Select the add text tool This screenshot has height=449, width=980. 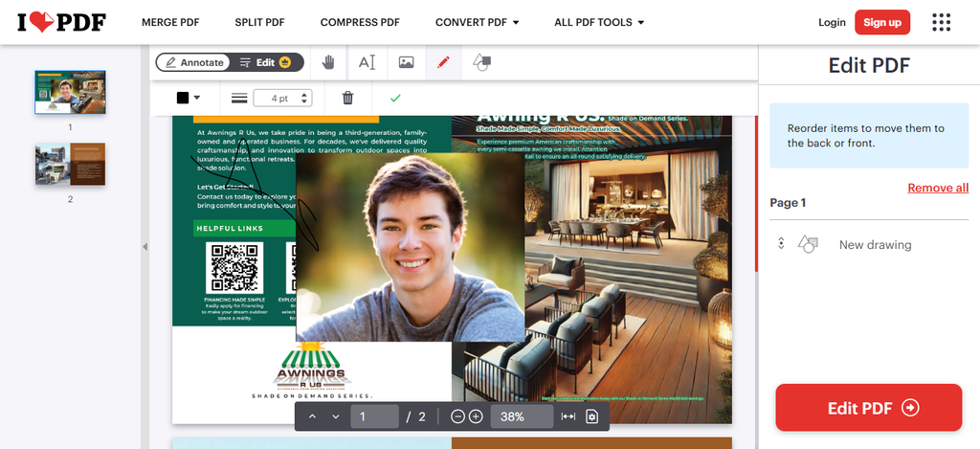pos(367,62)
